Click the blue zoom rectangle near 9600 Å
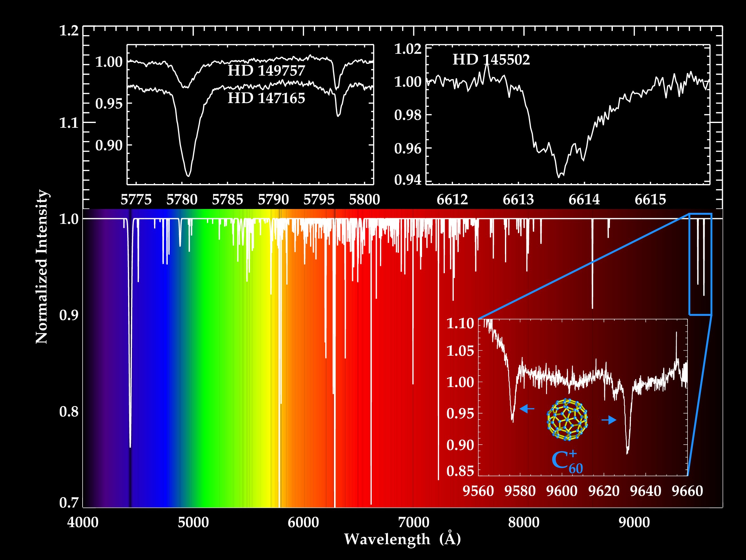Screen dimensions: 746x560 [x=700, y=264]
